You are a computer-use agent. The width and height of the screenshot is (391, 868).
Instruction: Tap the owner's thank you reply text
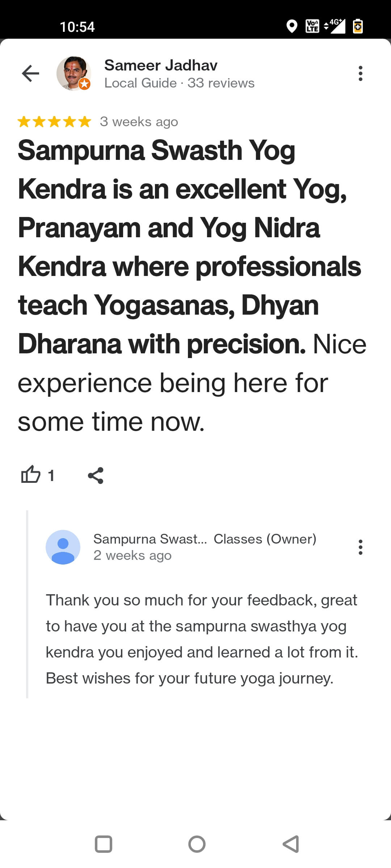[x=202, y=639]
